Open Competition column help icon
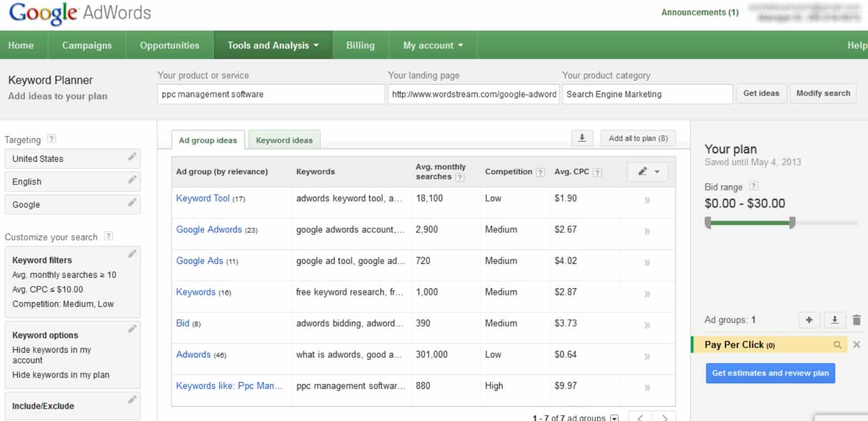 (540, 172)
